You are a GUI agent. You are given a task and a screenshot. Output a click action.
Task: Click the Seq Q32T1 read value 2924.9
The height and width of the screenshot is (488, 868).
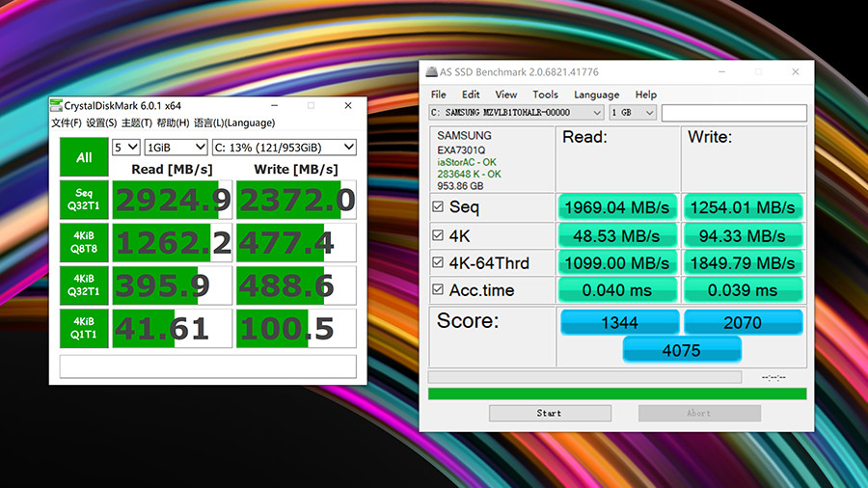(x=173, y=200)
